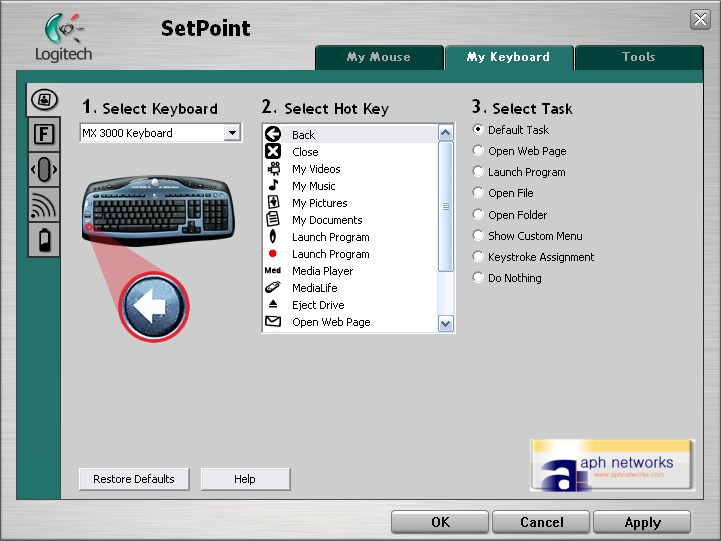The image size is (721, 541).
Task: Select the Eject Drive hot key
Action: pos(317,305)
